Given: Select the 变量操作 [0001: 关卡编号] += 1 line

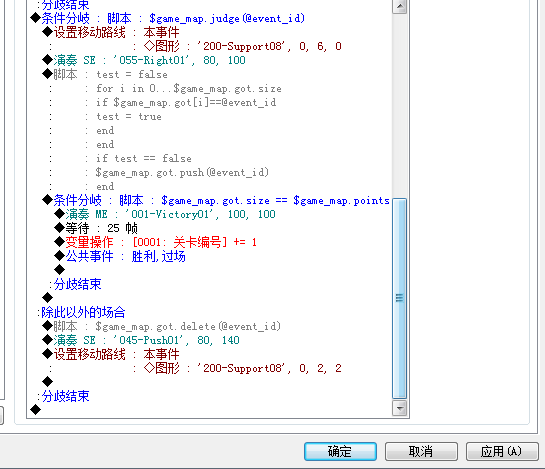Looking at the screenshot, I should 155,242.
